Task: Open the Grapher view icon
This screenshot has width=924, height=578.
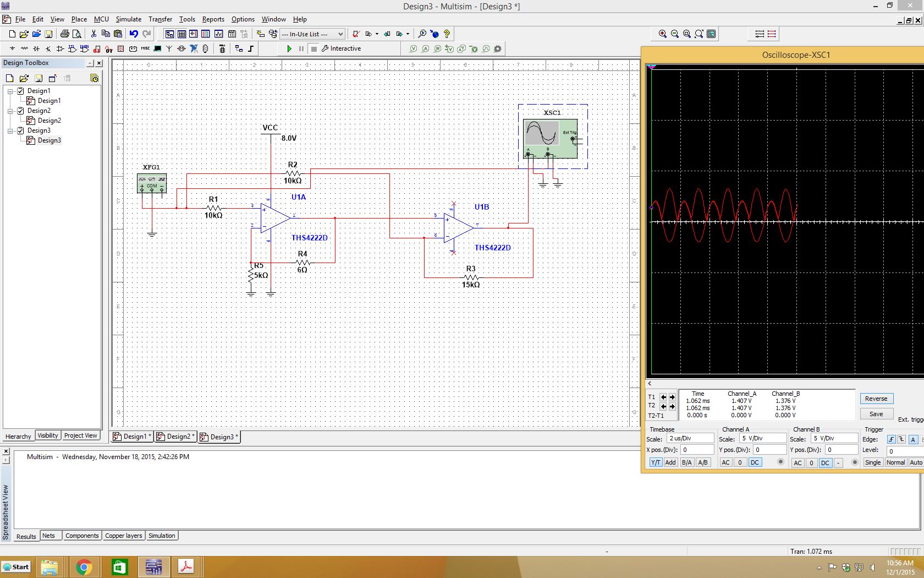Action: tap(219, 34)
